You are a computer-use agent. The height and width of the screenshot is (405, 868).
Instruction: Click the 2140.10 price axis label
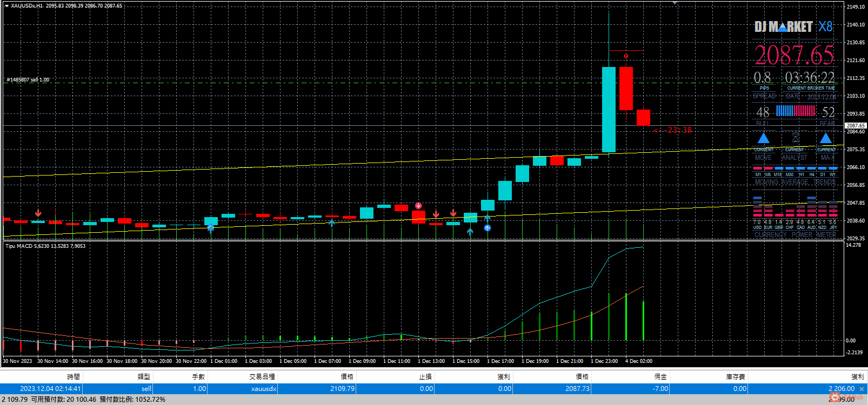tap(856, 25)
